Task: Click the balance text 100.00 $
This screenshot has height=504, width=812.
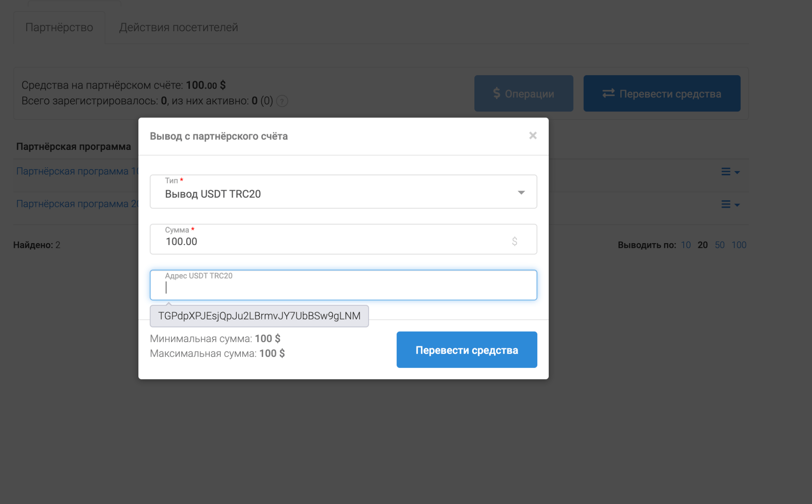Action: tap(206, 85)
